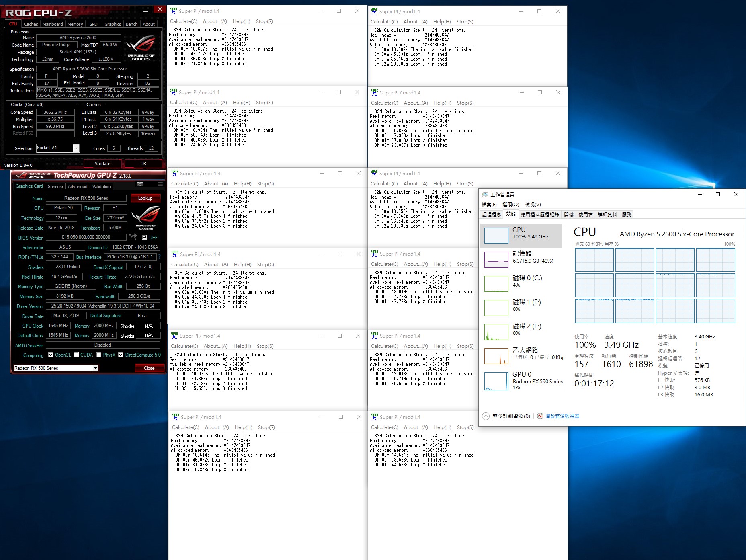746x560 pixels.
Task: Select GPU 0 graph thumbnail
Action: 496,381
